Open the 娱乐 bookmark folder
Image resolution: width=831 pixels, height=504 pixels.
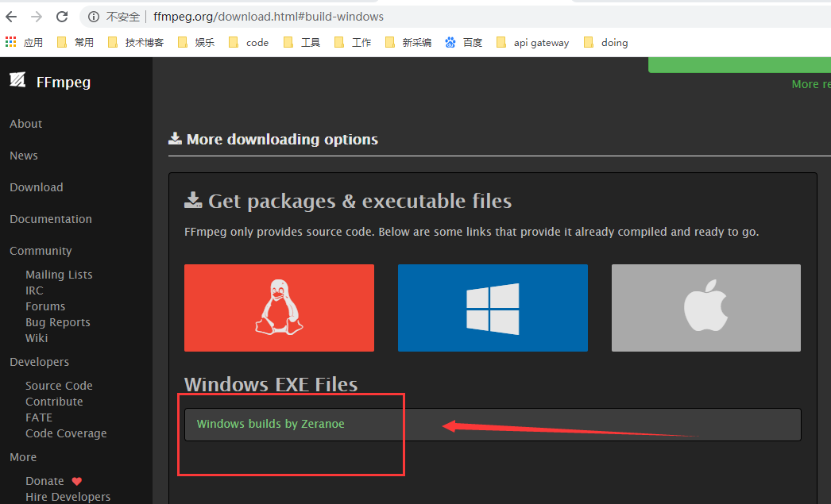pyautogui.click(x=196, y=42)
